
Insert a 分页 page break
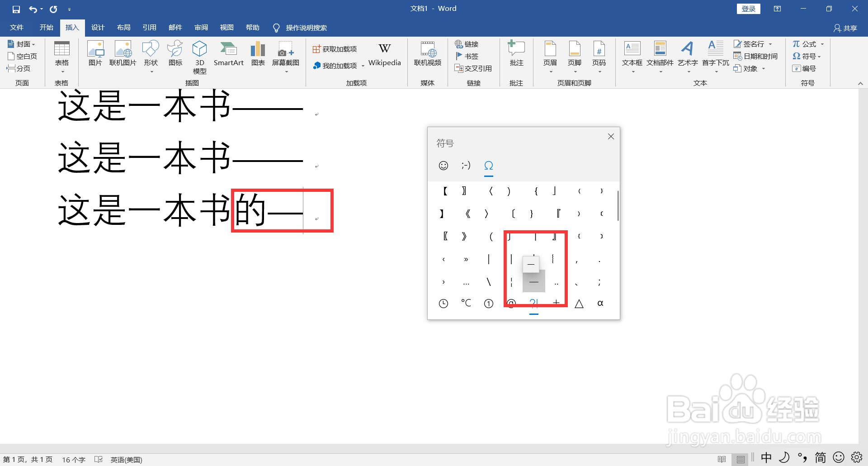click(x=19, y=68)
